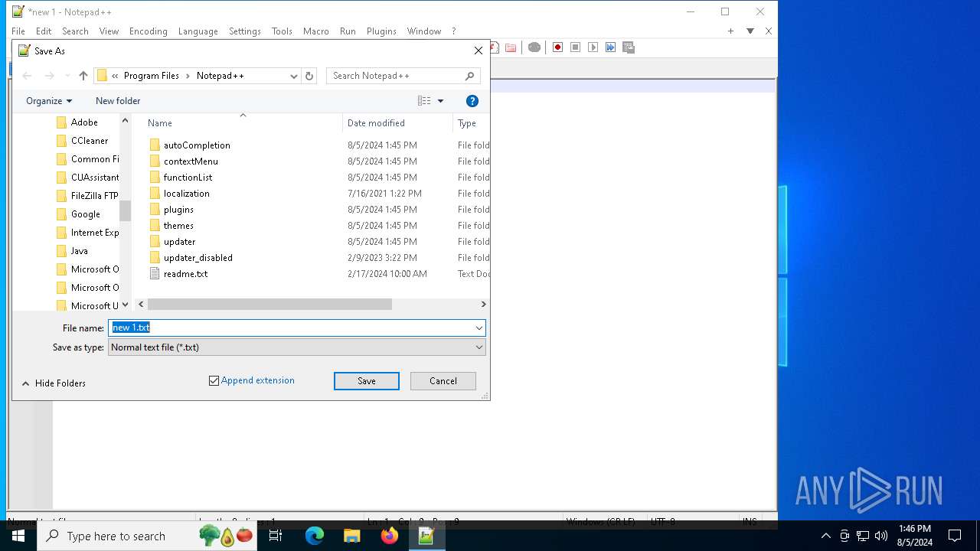Image resolution: width=980 pixels, height=551 pixels.
Task: Open Task View on taskbar
Action: pyautogui.click(x=276, y=536)
